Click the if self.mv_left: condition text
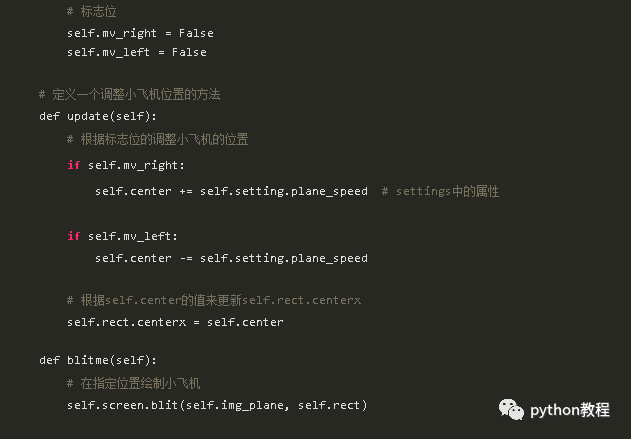Screen dimensions: 631x439 122,236
